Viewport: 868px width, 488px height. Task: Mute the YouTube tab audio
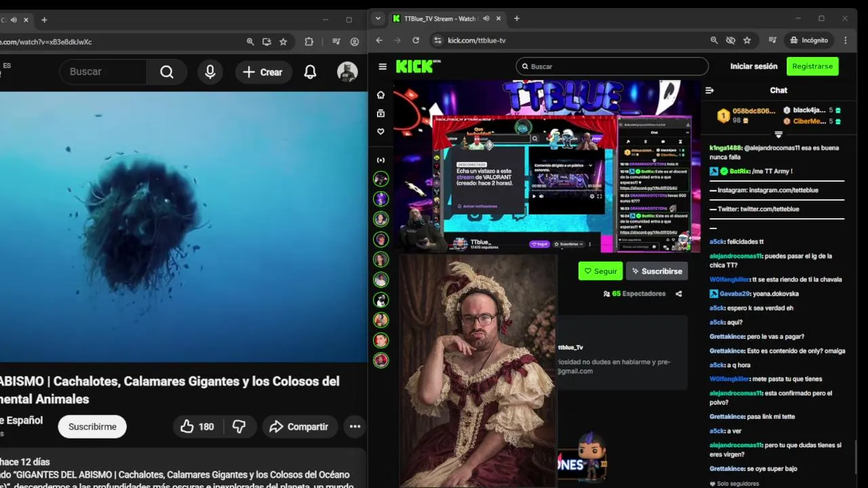point(14,20)
